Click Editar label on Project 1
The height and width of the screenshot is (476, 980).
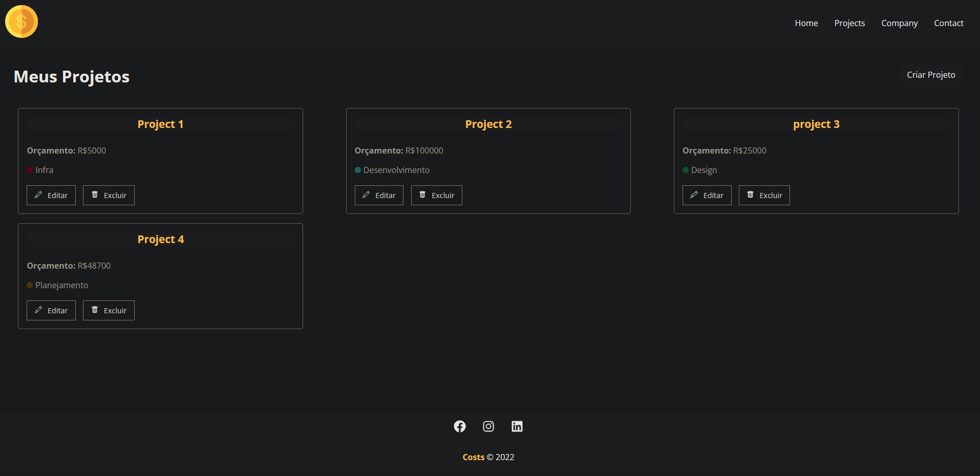(x=57, y=196)
